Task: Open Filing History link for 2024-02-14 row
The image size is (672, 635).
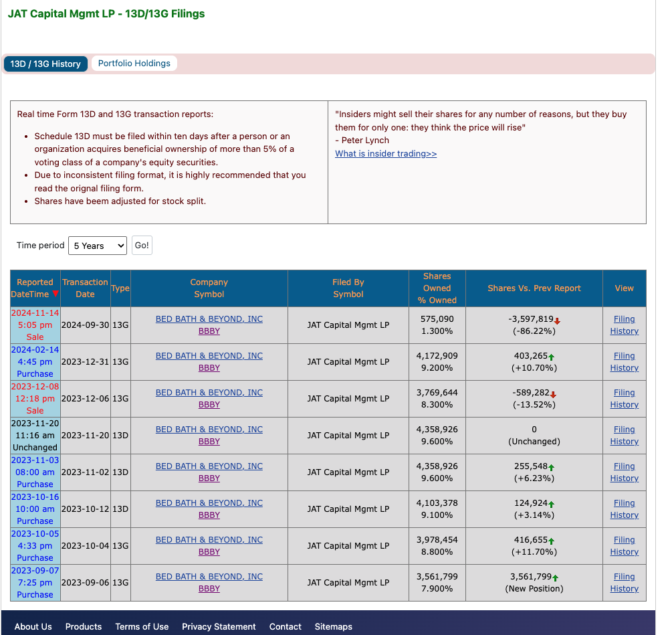Action: pyautogui.click(x=624, y=362)
